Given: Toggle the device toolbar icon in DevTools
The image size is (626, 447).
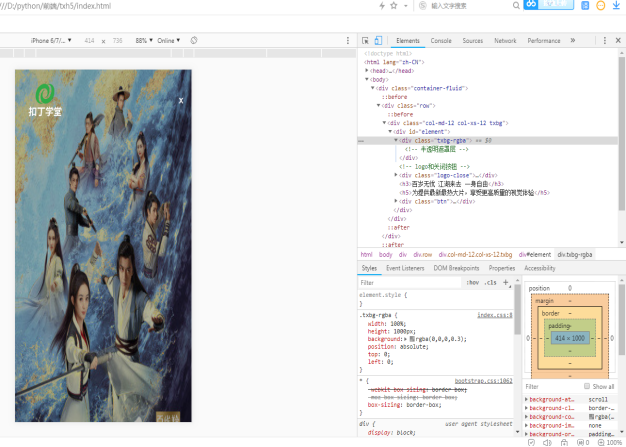Looking at the screenshot, I should point(378,40).
